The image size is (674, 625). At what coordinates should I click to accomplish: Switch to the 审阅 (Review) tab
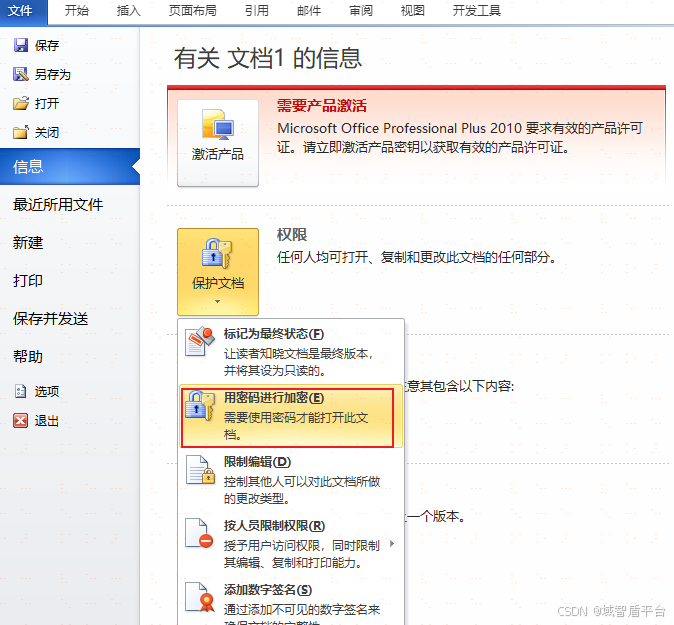(361, 10)
